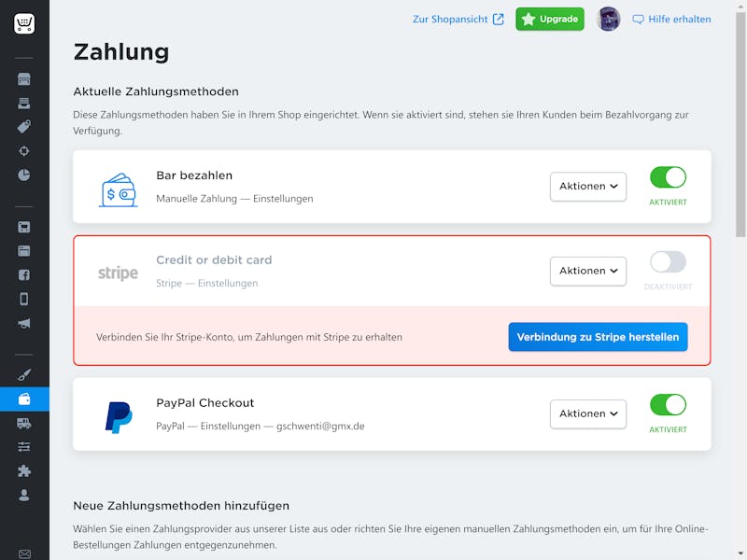Open the storefront icon in sidebar
747x560 pixels.
24,79
